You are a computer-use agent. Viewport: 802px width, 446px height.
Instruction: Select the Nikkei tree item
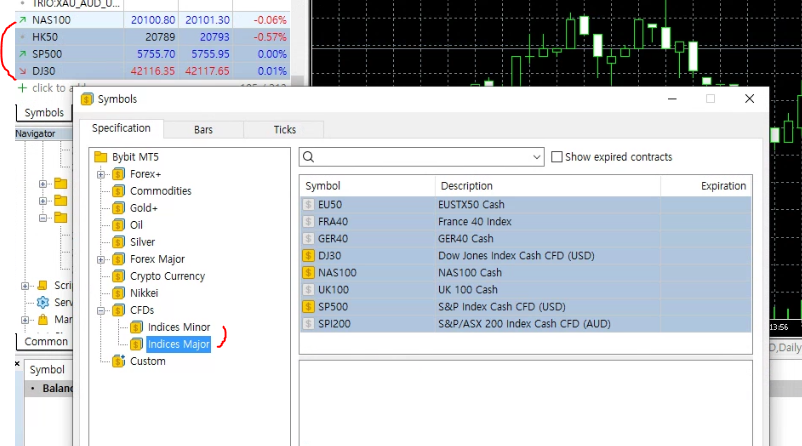click(x=144, y=293)
